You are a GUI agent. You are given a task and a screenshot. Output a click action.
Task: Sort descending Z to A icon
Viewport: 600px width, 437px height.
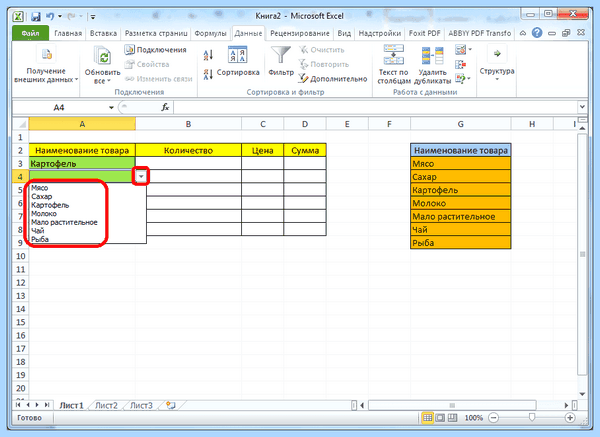point(208,74)
